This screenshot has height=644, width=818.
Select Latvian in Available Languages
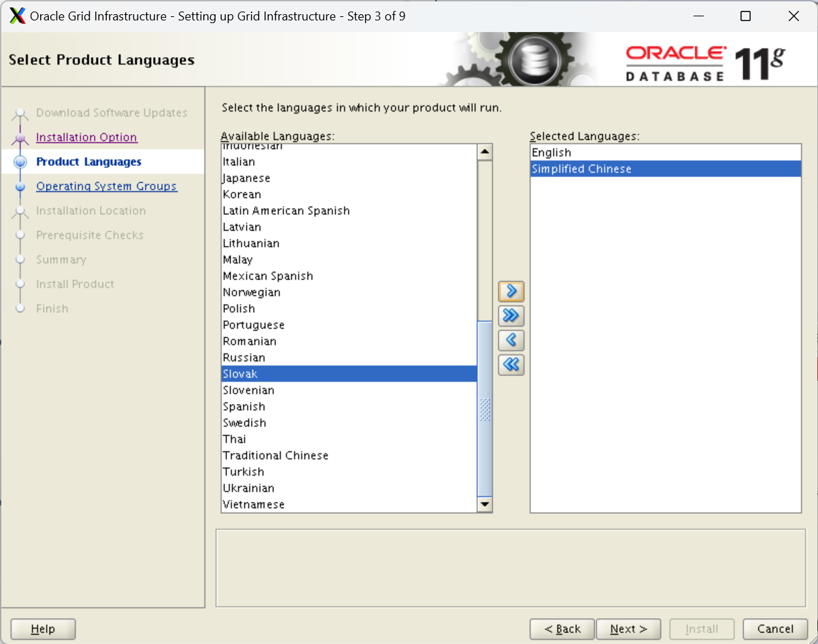pos(349,227)
